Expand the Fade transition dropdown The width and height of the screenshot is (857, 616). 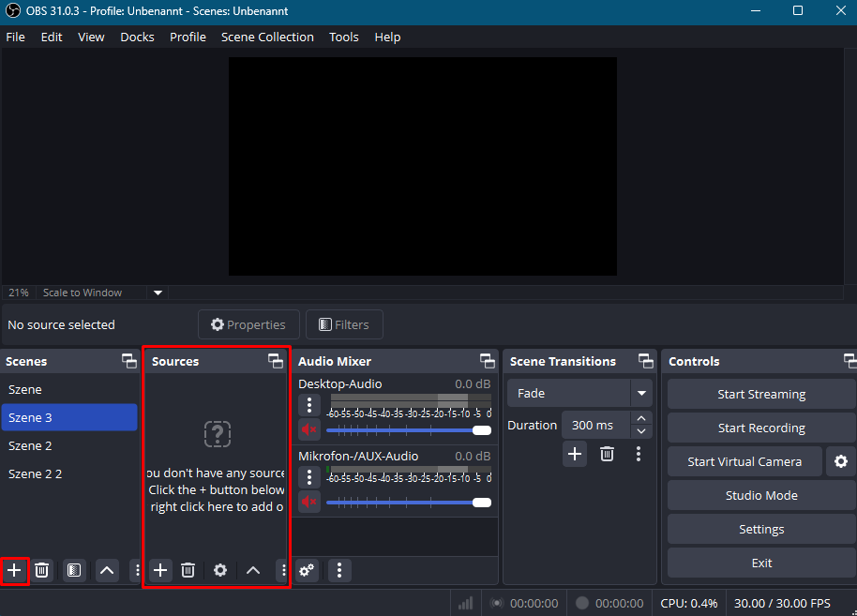pyautogui.click(x=641, y=394)
